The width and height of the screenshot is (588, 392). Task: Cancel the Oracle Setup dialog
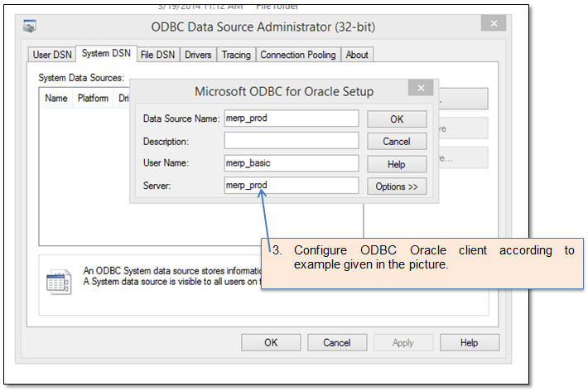(x=397, y=142)
